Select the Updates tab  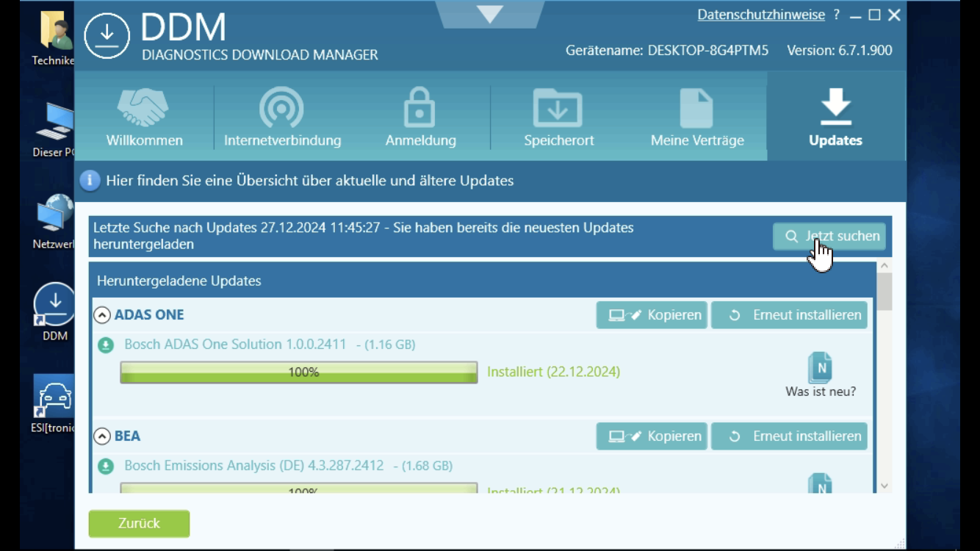pyautogui.click(x=836, y=116)
